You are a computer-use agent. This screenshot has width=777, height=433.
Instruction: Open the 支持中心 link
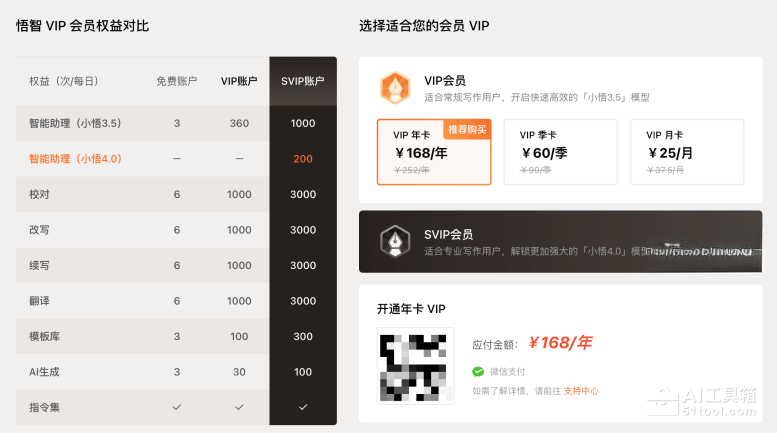point(581,391)
